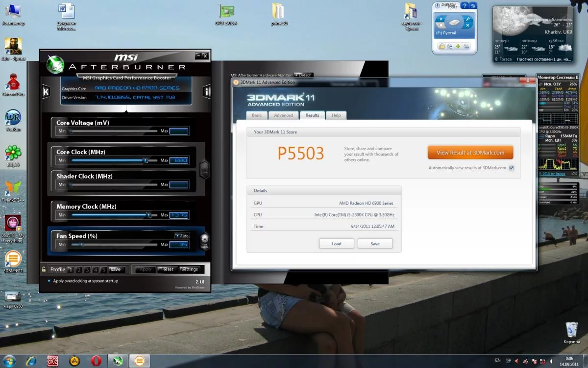The width and height of the screenshot is (588, 368).
Task: Click the Memory Clock value field
Action: click(x=179, y=215)
